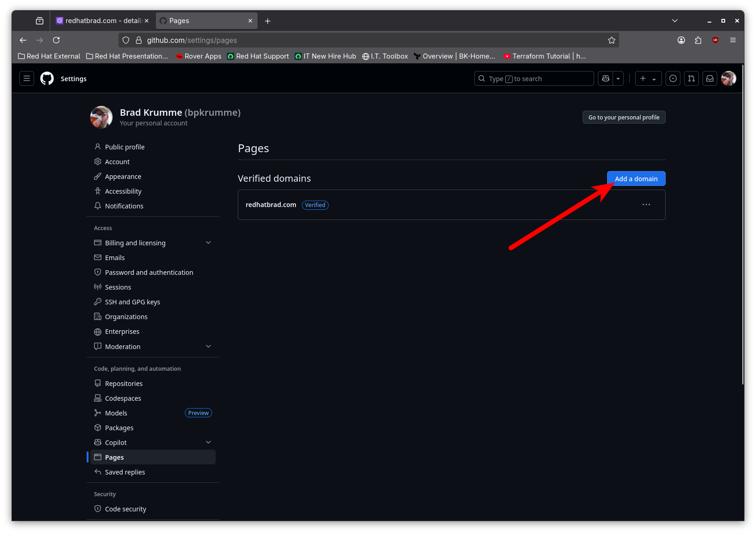Viewport: 756px width, 534px height.
Task: Expand the Copilot dropdown arrow in header
Action: [618, 78]
